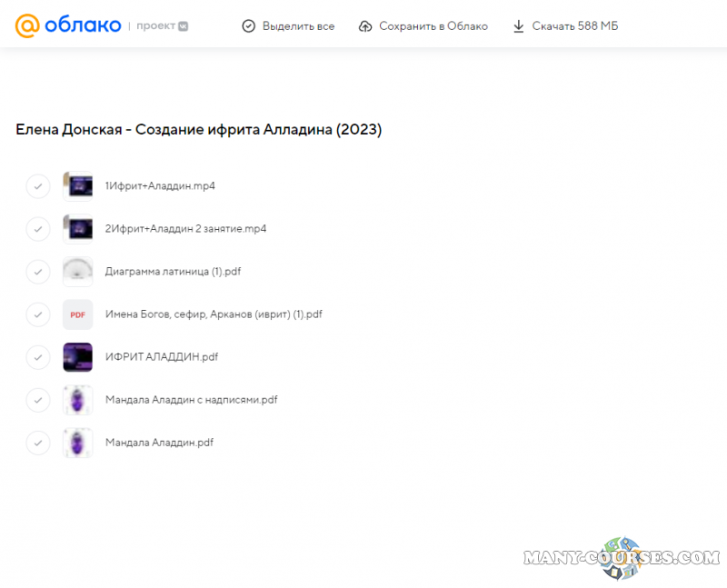The image size is (727, 588).
Task: Click the Облако @ logo icon
Action: [27, 25]
